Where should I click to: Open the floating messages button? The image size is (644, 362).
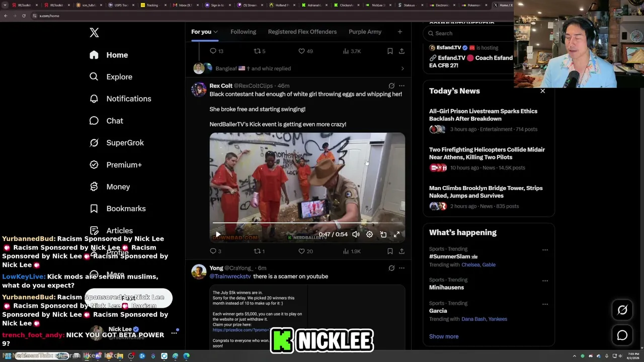click(x=622, y=335)
